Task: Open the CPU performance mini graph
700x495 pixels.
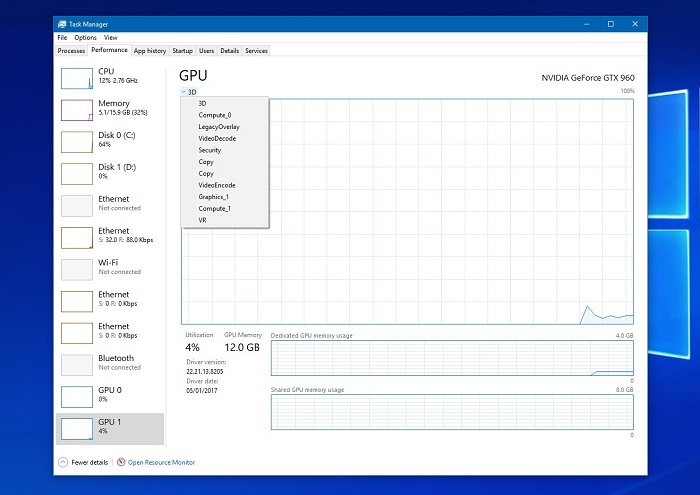Action: (77, 78)
